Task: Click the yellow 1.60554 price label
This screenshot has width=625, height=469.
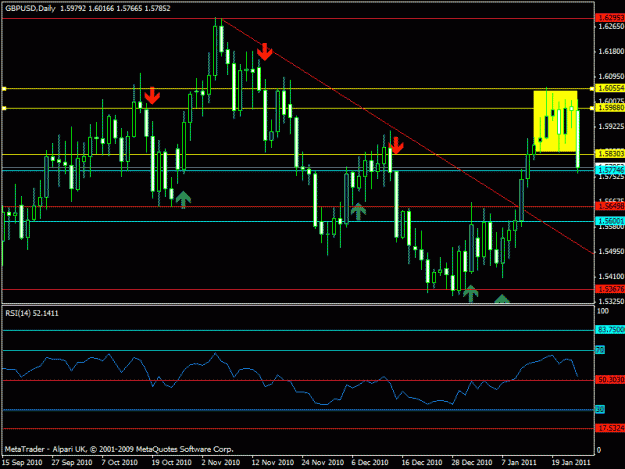Action: (610, 88)
